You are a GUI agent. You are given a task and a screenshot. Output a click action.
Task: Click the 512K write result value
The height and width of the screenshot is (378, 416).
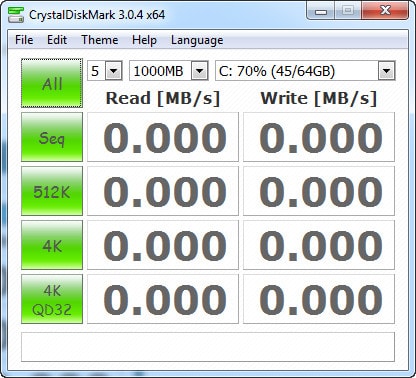319,191
